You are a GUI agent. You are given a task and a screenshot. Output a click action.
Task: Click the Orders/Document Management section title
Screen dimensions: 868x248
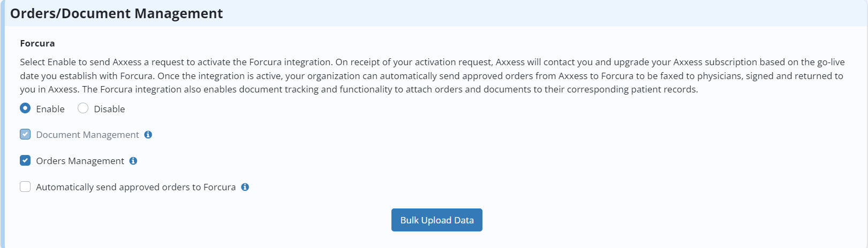(116, 13)
